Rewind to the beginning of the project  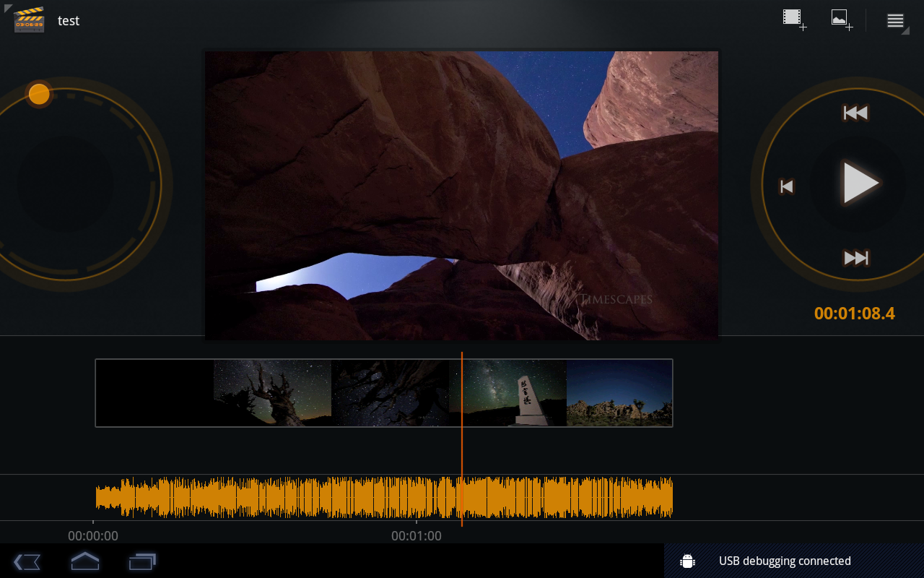(x=855, y=113)
